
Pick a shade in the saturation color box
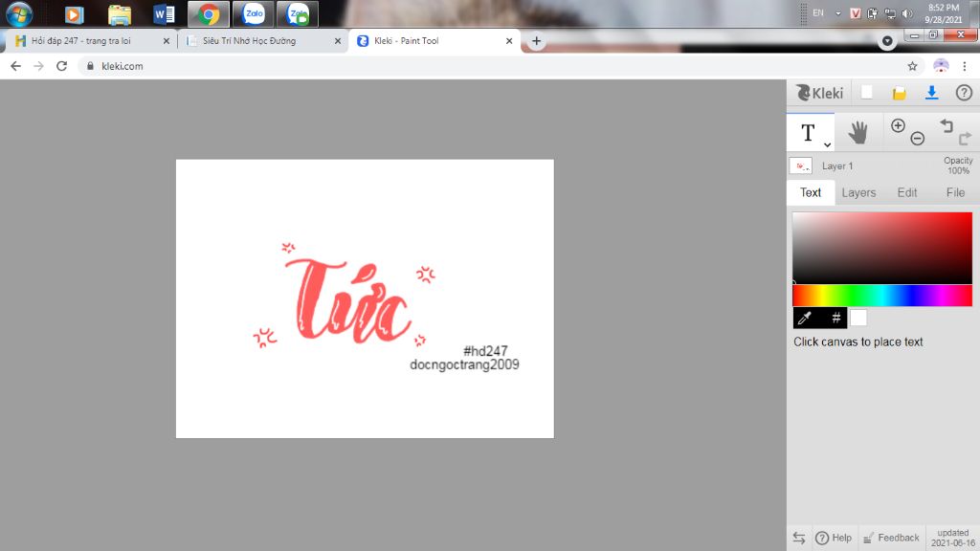click(882, 248)
